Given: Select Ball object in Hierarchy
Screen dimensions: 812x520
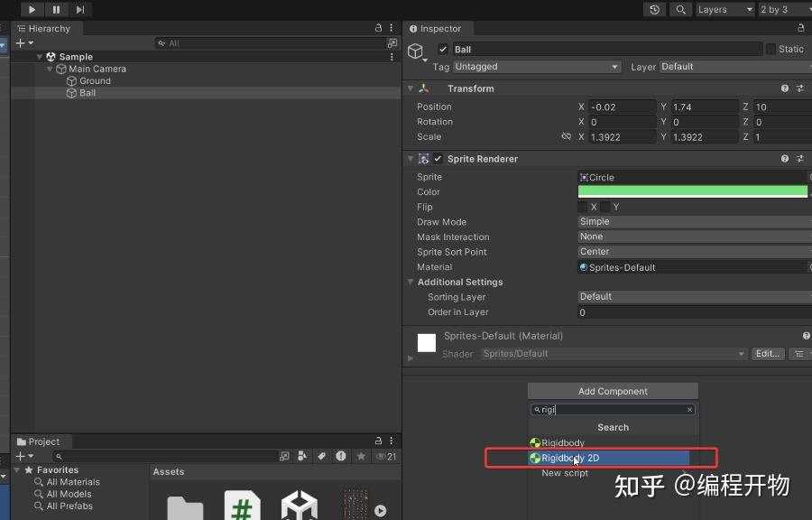Looking at the screenshot, I should 88,93.
